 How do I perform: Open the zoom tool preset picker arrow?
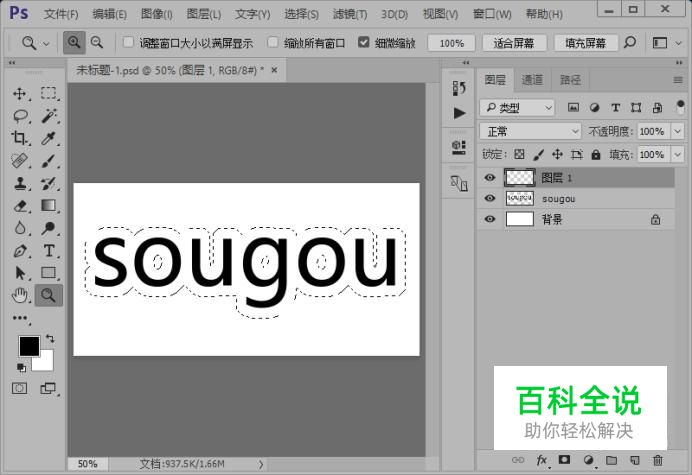coord(46,43)
